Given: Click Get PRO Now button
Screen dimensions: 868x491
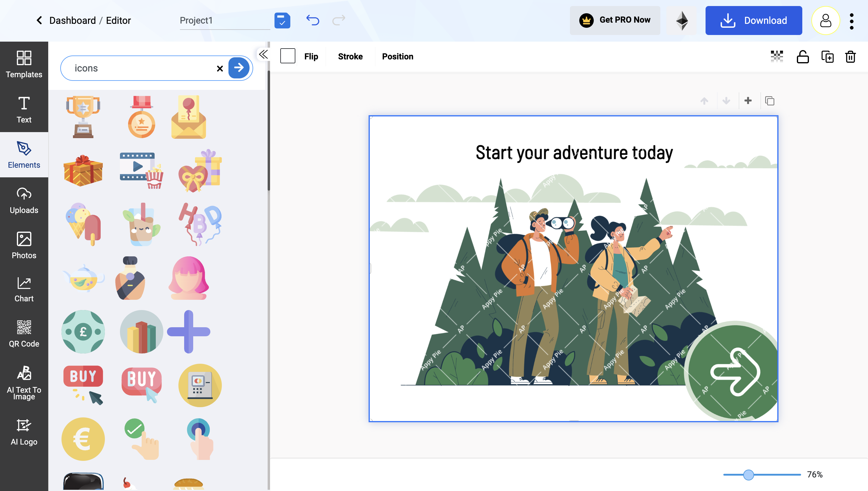Looking at the screenshot, I should click(x=615, y=20).
